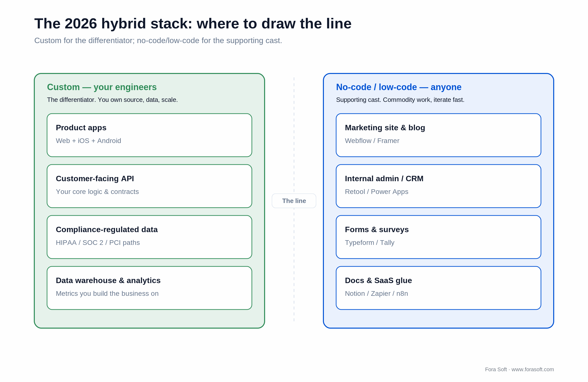
Task: Open the 'Fora Soft · www.forasoft.com' footer link
Action: pyautogui.click(x=520, y=370)
